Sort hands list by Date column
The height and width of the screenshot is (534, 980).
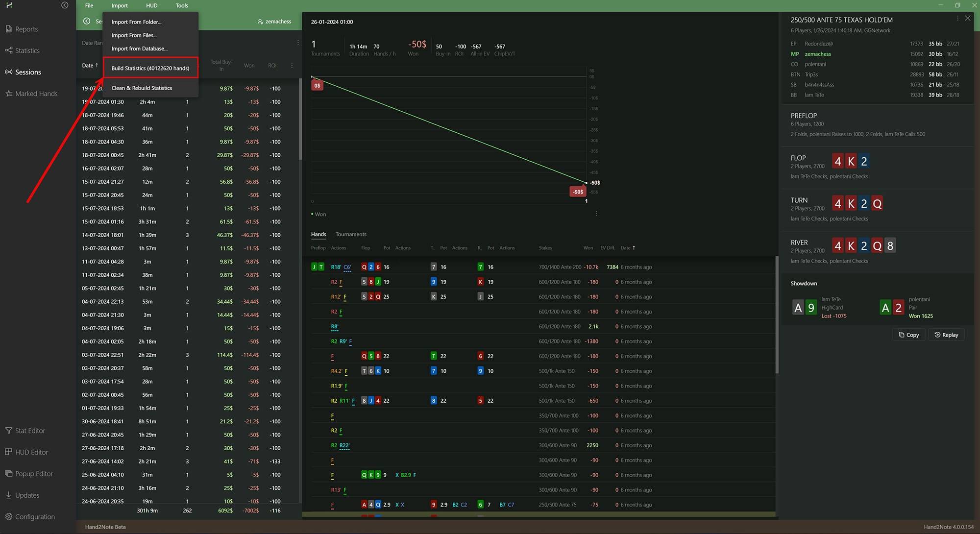628,248
